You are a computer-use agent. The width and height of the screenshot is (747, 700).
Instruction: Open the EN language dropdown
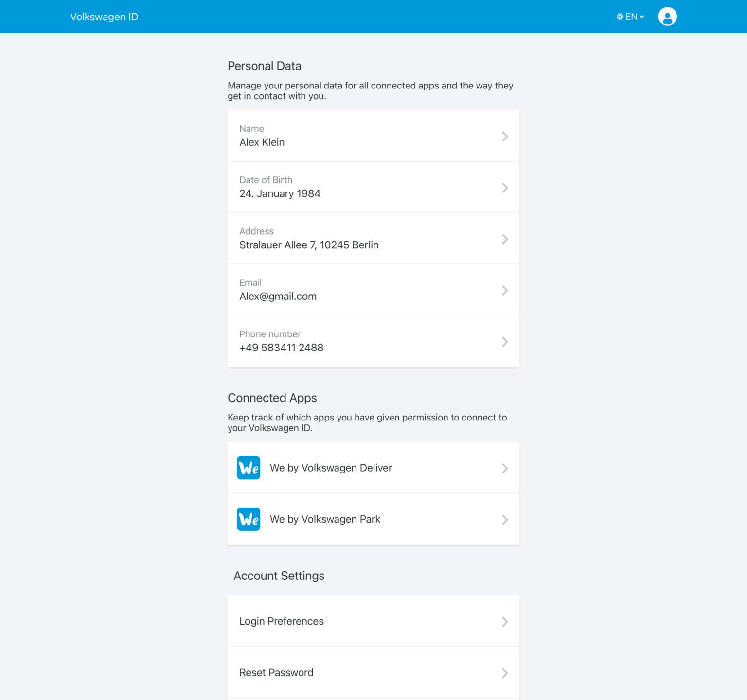point(631,17)
